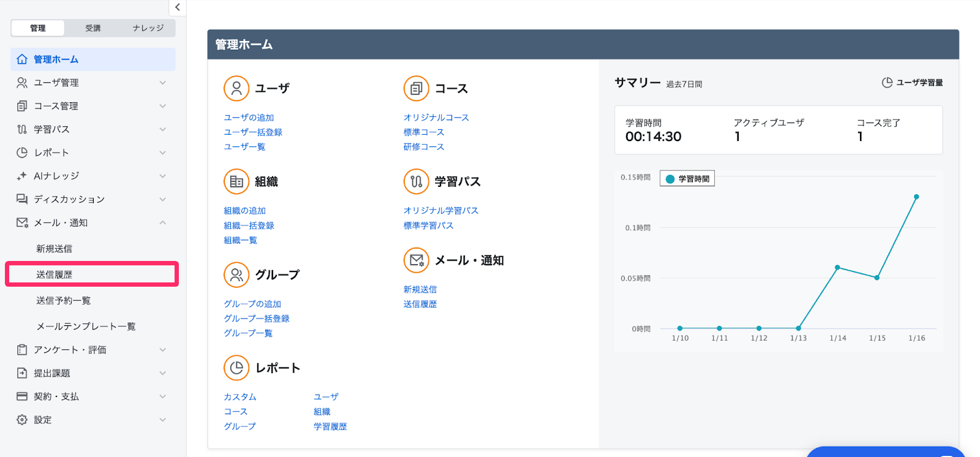The width and height of the screenshot is (980, 457).
Task: Switch to the 管理 tab
Action: [38, 28]
